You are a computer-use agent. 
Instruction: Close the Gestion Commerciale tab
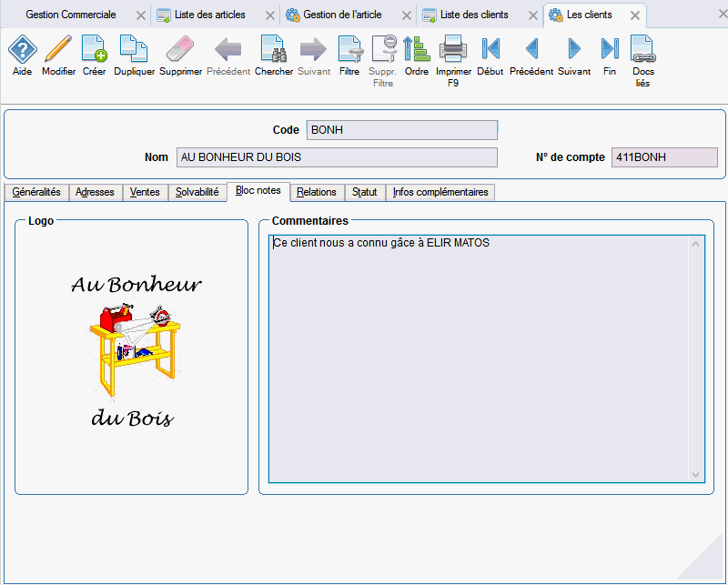click(x=139, y=15)
